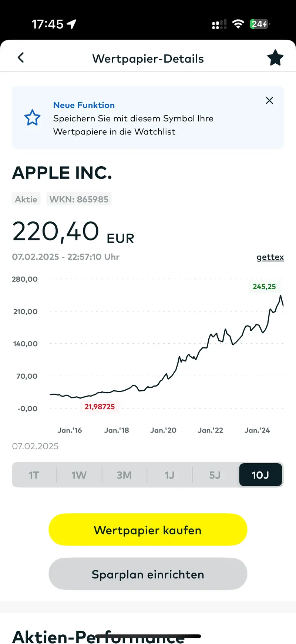Open the gettex exchange link

coord(270,257)
